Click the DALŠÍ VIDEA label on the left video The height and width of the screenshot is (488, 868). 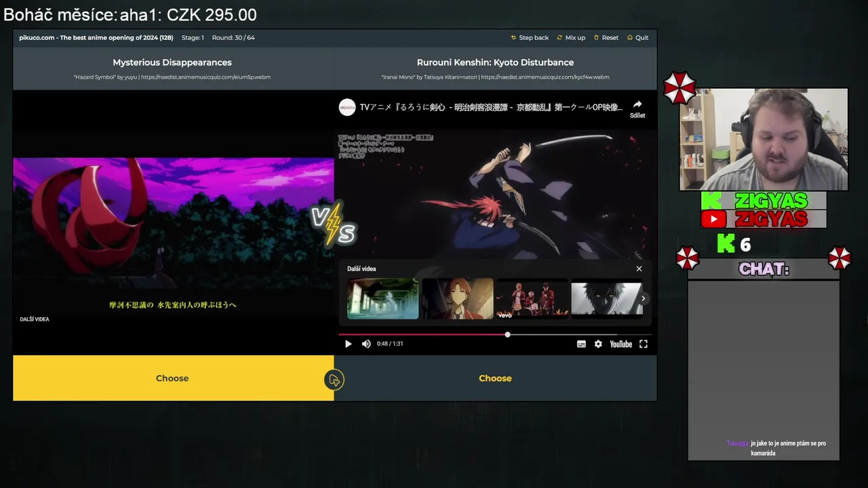tap(35, 319)
